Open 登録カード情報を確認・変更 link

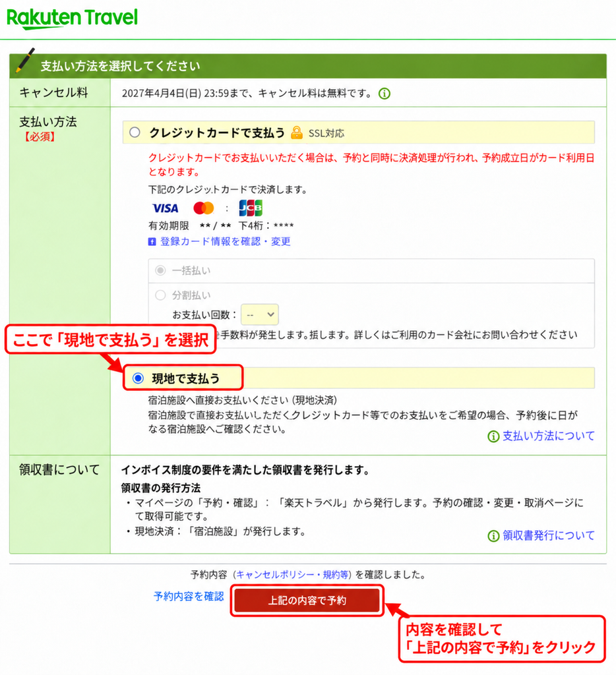click(226, 241)
